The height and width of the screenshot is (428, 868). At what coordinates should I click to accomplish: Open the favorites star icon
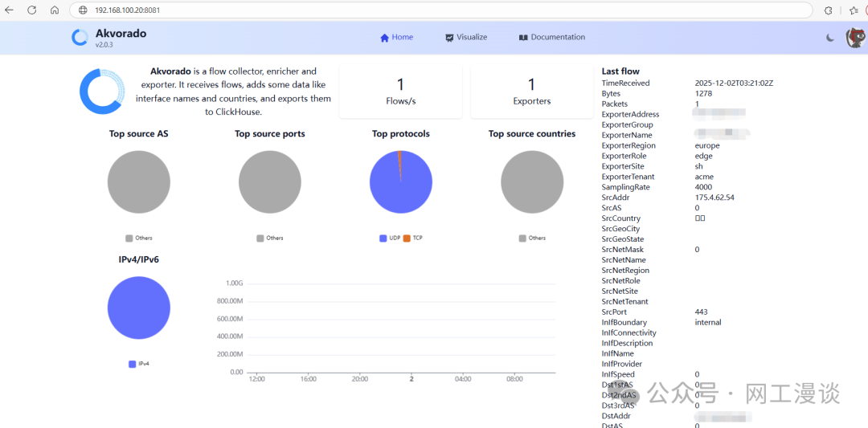pyautogui.click(x=854, y=10)
